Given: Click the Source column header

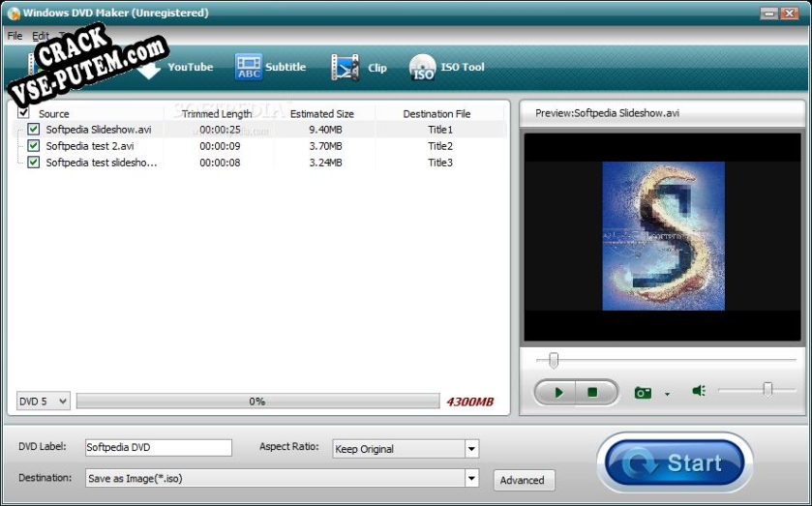Looking at the screenshot, I should pyautogui.click(x=54, y=114).
